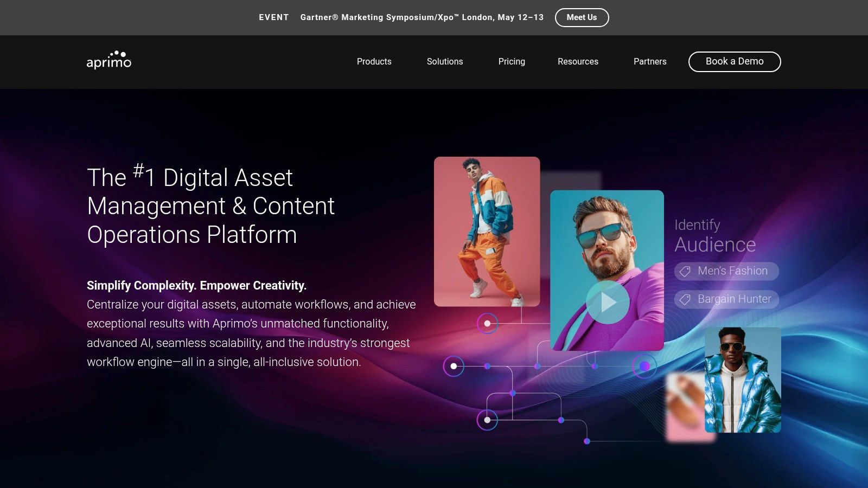This screenshot has height=488, width=868.
Task: Click the tag icon beside Bargain Hunter
Action: pyautogui.click(x=685, y=299)
